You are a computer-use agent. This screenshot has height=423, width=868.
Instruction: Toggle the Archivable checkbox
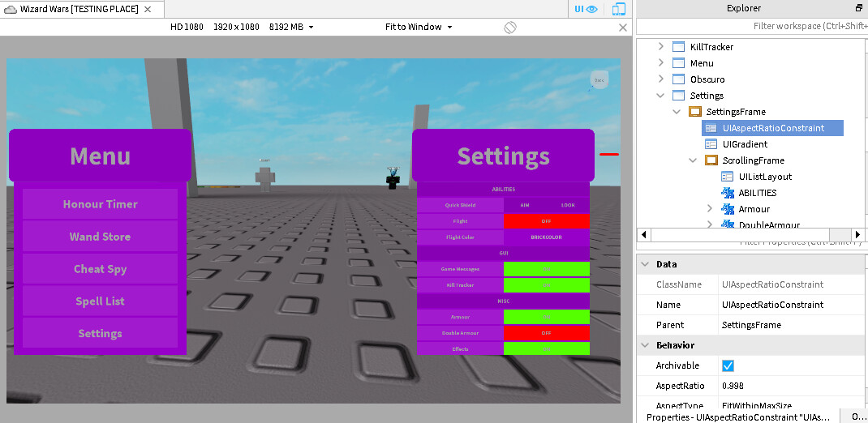click(x=728, y=365)
